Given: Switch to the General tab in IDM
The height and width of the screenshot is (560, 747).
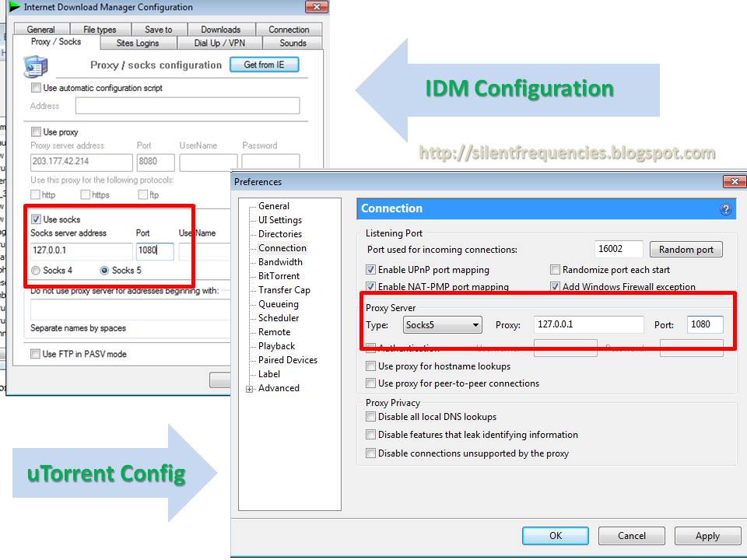Looking at the screenshot, I should point(41,29).
